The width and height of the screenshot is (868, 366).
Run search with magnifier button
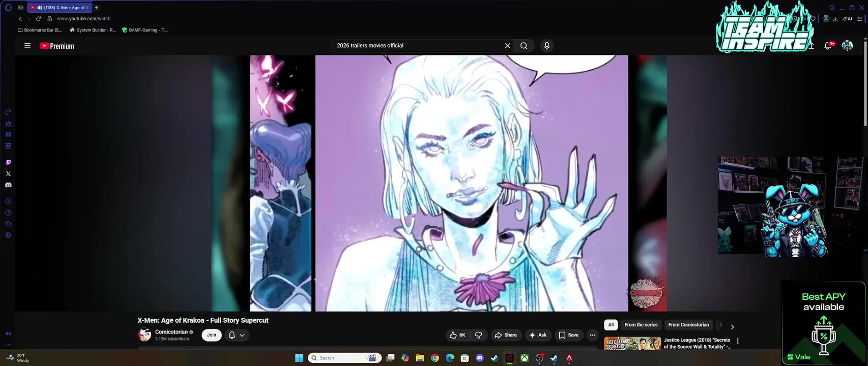(524, 46)
